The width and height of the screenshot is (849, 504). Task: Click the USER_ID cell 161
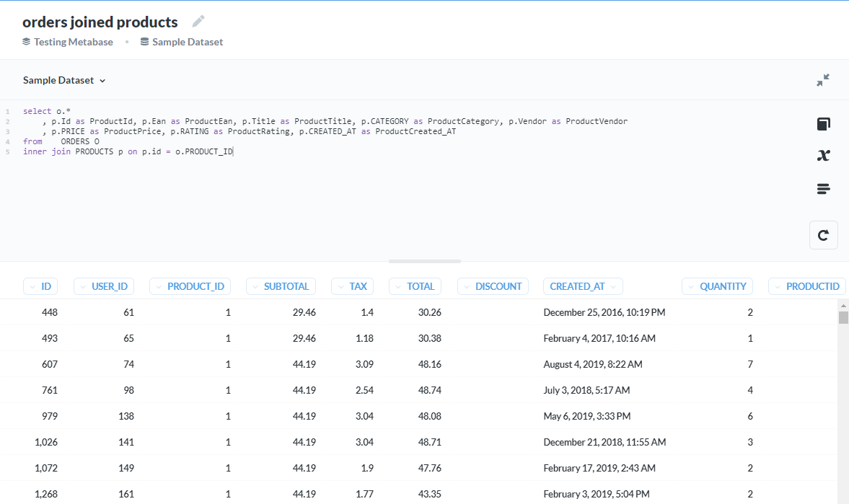click(126, 494)
